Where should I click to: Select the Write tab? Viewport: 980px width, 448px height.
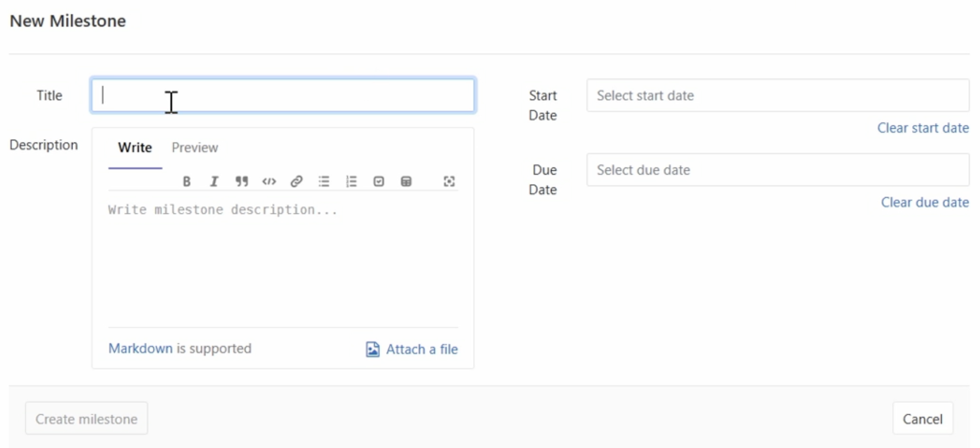135,148
